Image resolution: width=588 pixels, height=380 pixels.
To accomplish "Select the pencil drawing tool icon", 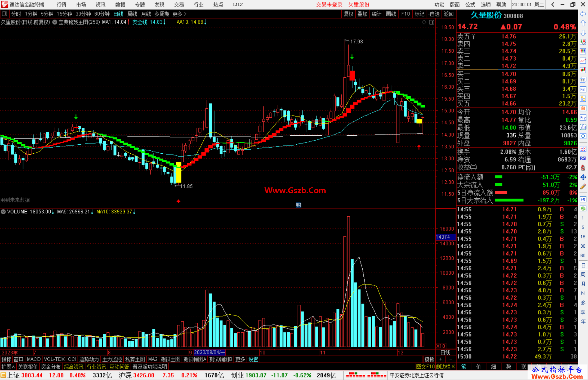I will (583, 187).
